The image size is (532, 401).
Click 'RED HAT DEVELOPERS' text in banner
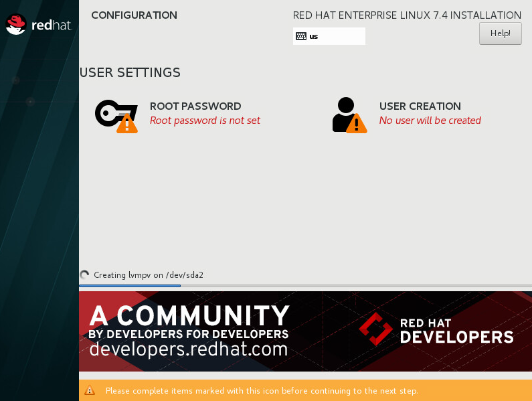[x=456, y=331]
